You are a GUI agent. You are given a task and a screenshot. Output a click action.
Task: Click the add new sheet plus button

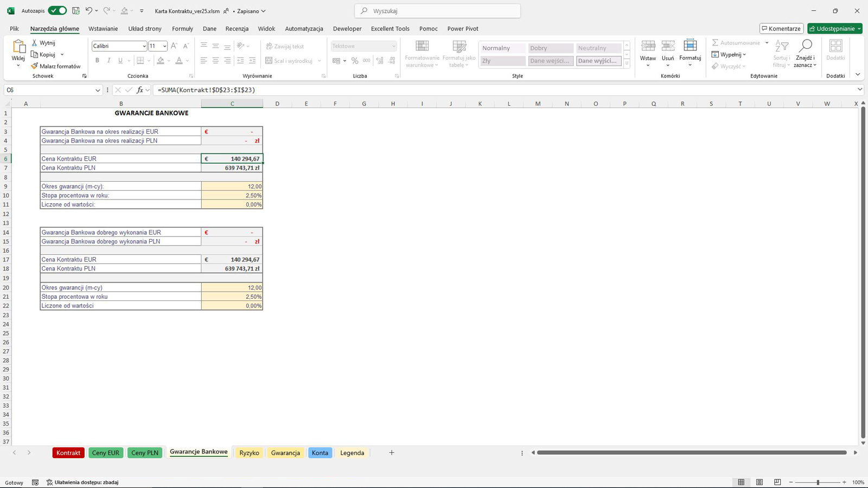[392, 453]
